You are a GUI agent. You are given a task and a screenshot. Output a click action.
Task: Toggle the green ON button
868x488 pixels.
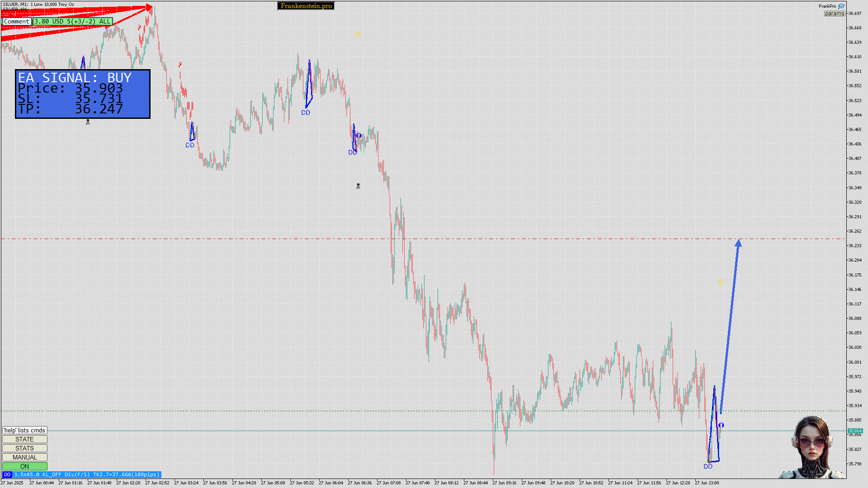24,466
